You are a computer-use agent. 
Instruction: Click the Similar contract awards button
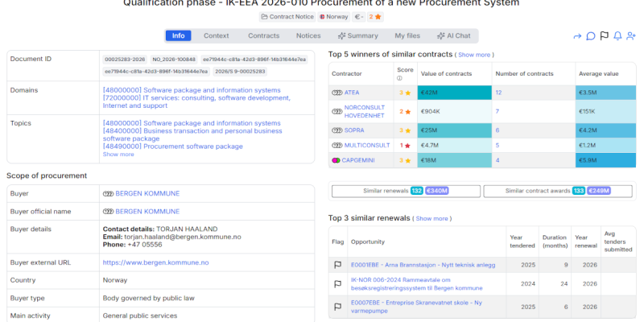pos(558,191)
